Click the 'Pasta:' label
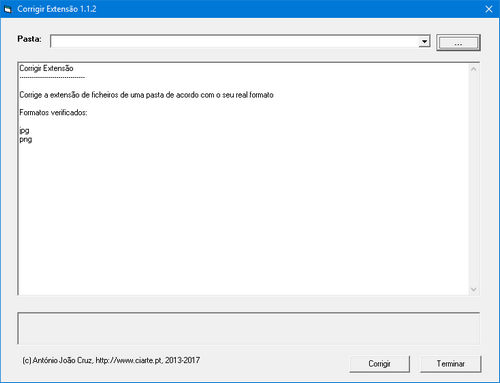 [x=29, y=39]
